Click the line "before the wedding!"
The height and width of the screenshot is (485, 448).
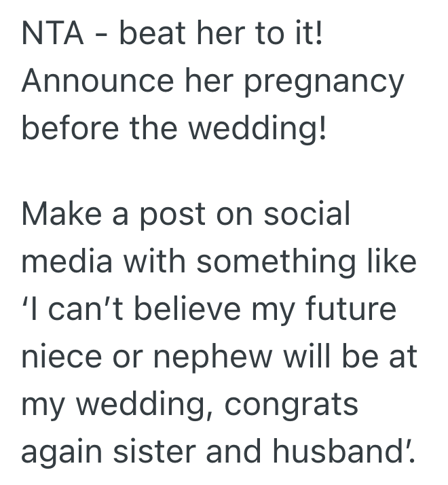click(174, 128)
